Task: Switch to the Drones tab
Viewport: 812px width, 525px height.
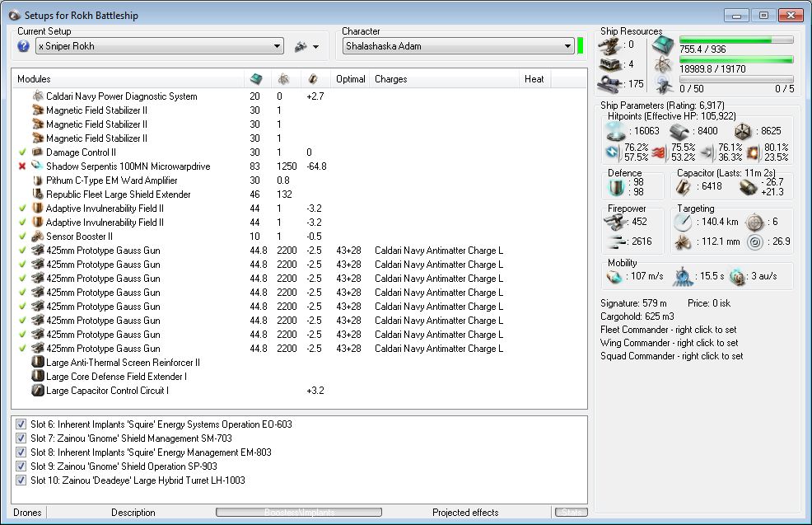Action: pyautogui.click(x=27, y=513)
